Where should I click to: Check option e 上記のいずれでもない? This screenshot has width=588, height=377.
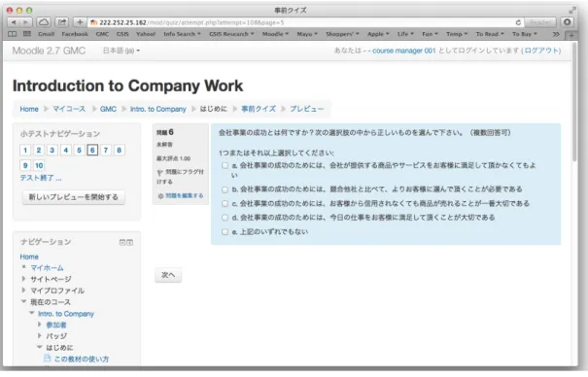(225, 232)
